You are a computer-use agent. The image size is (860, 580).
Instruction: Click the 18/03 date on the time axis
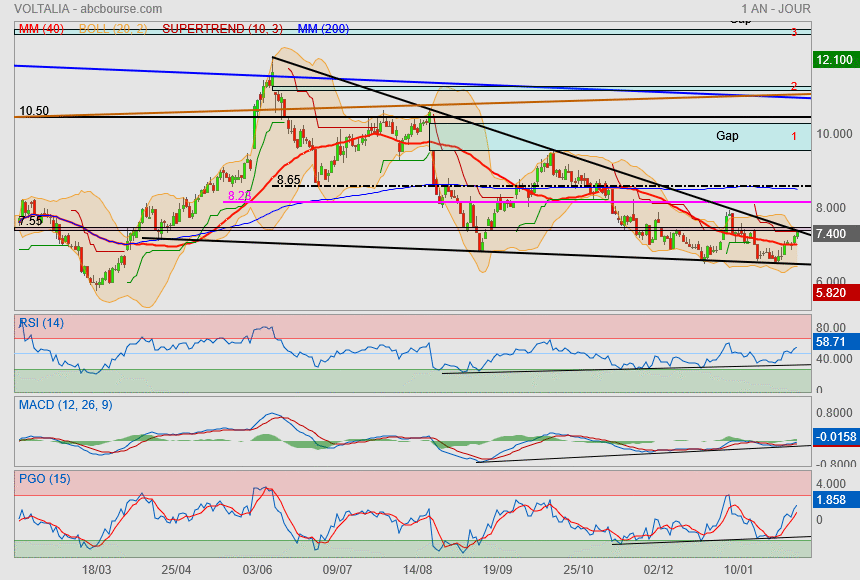click(x=97, y=569)
